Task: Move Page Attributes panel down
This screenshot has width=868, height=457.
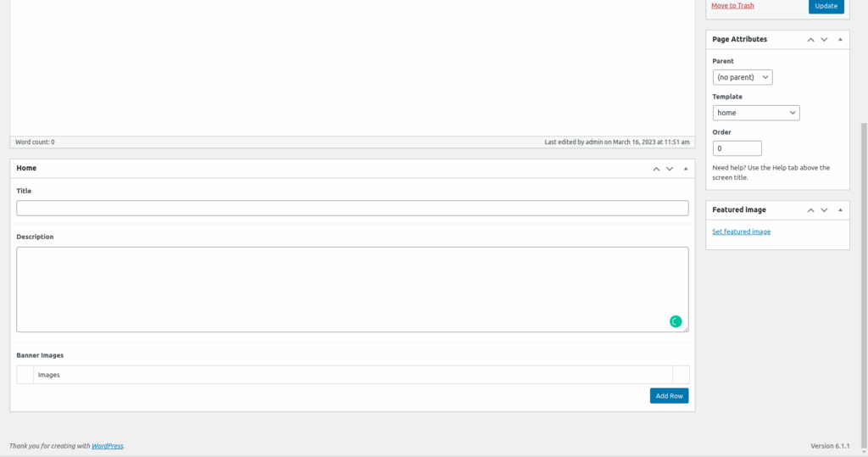Action: click(824, 40)
